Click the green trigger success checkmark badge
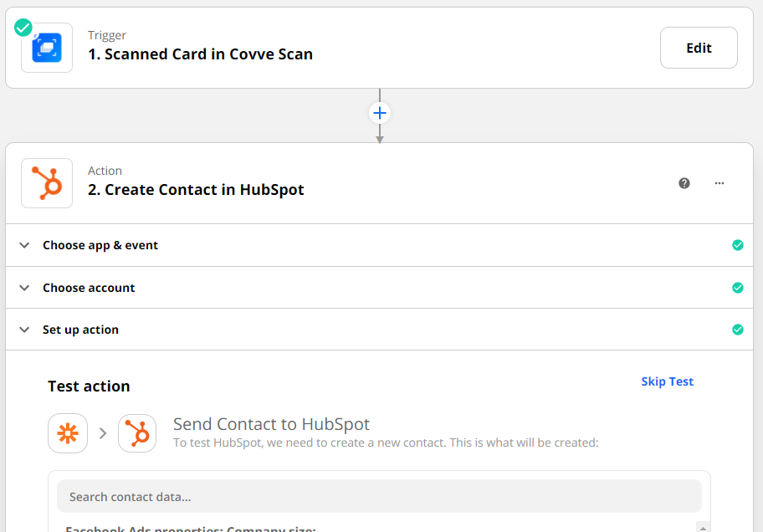This screenshot has height=532, width=763. tap(23, 28)
